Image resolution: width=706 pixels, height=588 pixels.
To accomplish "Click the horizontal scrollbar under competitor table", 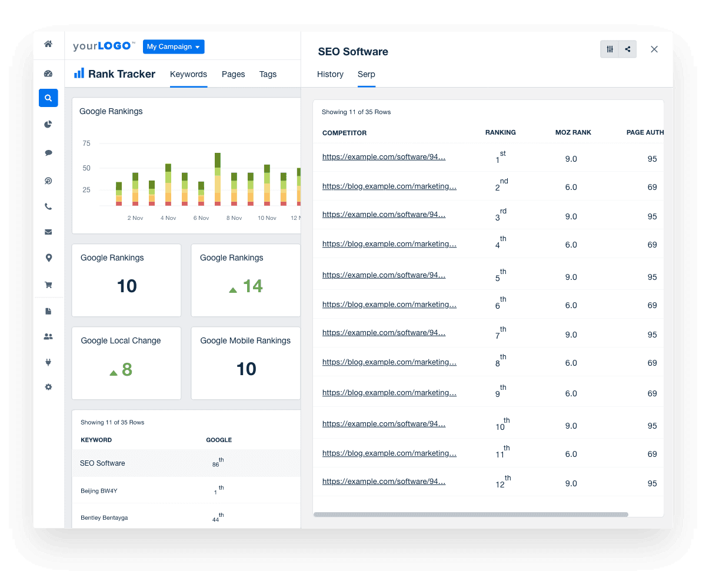I will 471,514.
